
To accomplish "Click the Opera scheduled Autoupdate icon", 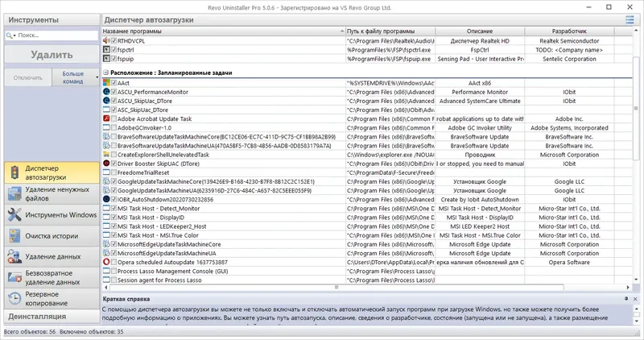I will (106, 262).
